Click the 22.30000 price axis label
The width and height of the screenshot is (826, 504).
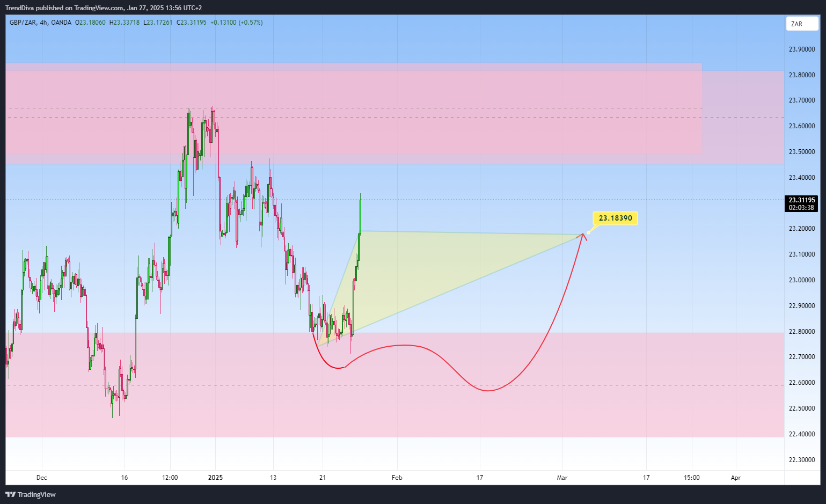tap(801, 460)
